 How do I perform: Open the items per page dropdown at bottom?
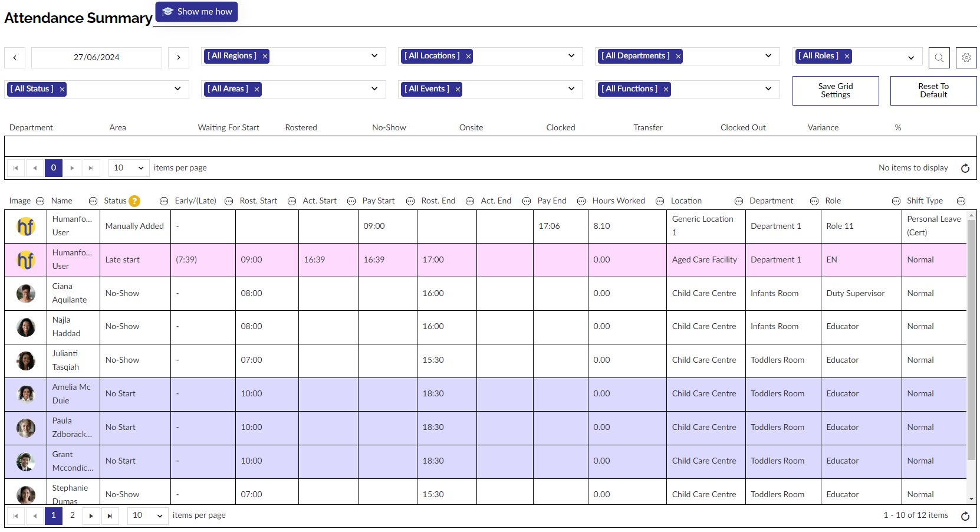tap(147, 515)
